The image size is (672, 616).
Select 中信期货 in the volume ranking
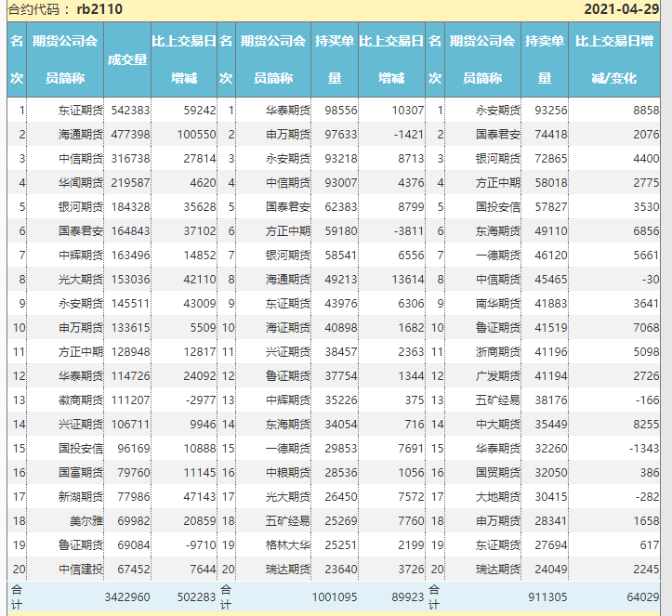81,159
